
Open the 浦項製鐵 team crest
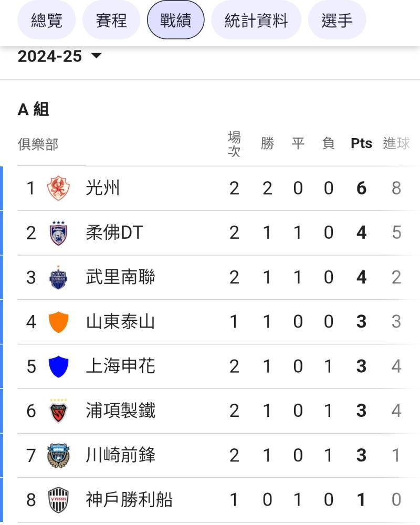pyautogui.click(x=58, y=411)
